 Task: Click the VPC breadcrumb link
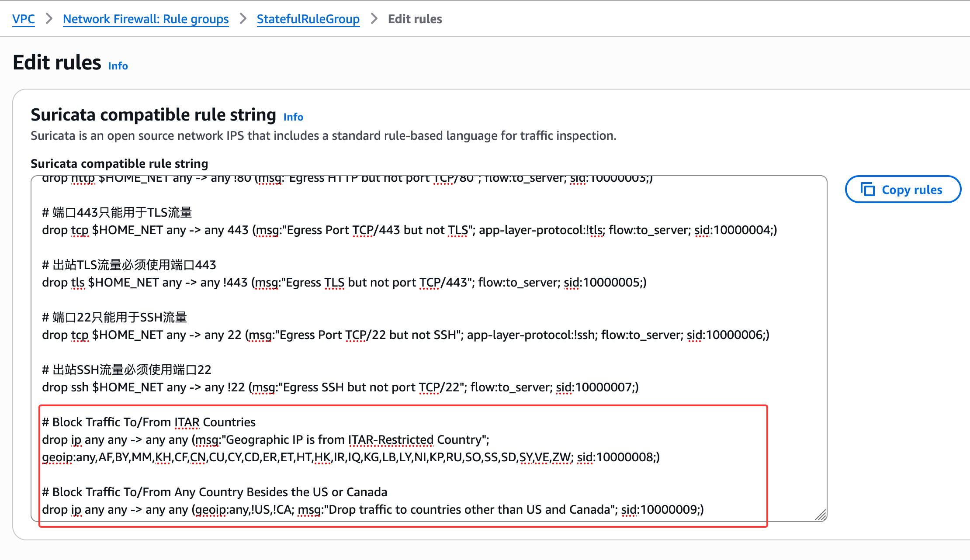pyautogui.click(x=24, y=19)
